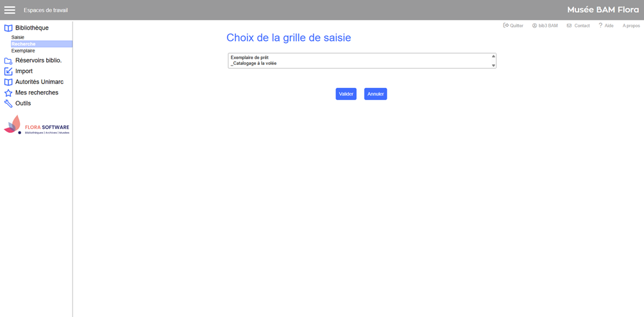The height and width of the screenshot is (317, 644).
Task: Click the Valider button
Action: click(x=346, y=94)
